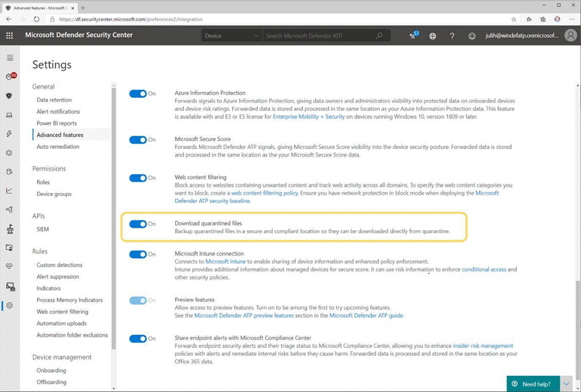
Task: Open the question mark help icon
Action: 452,36
